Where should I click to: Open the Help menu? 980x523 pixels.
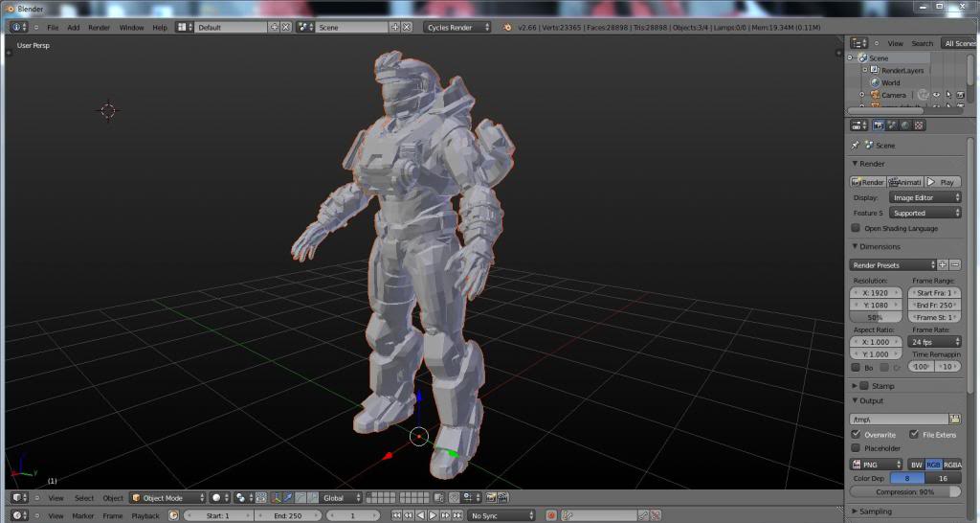160,28
